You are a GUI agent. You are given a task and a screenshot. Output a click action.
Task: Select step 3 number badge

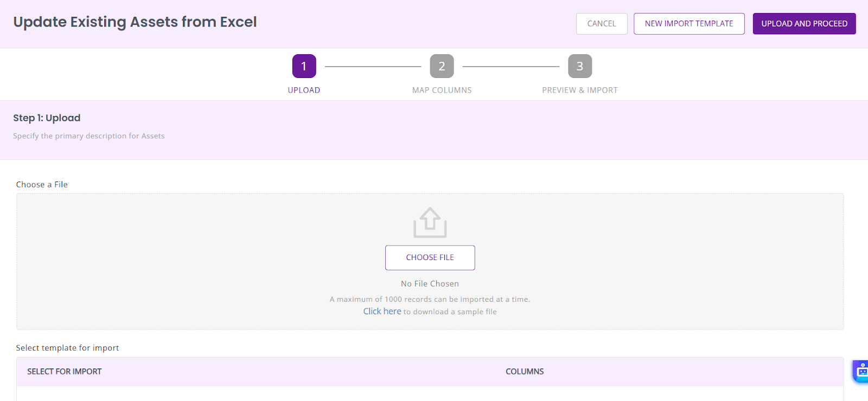(579, 66)
